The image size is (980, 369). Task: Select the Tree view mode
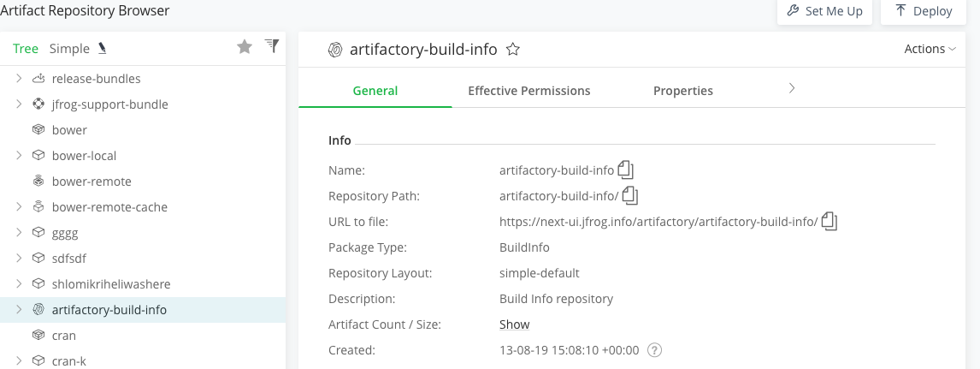26,49
